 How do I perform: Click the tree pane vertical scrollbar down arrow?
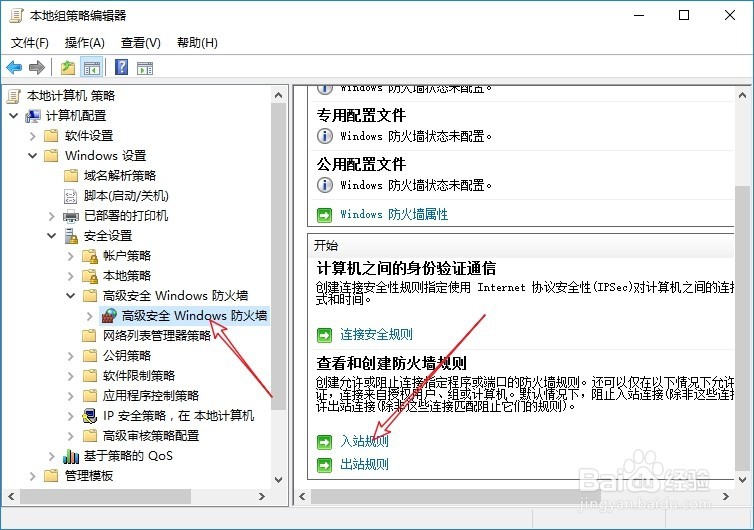[278, 480]
